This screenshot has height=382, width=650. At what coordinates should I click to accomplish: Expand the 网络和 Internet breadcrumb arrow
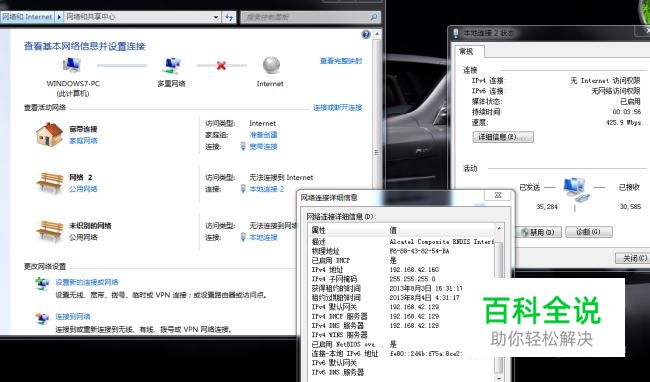pos(59,17)
